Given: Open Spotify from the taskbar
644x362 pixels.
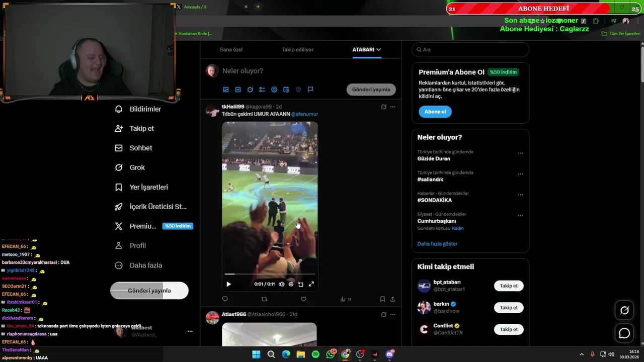Looking at the screenshot, I should click(315, 354).
